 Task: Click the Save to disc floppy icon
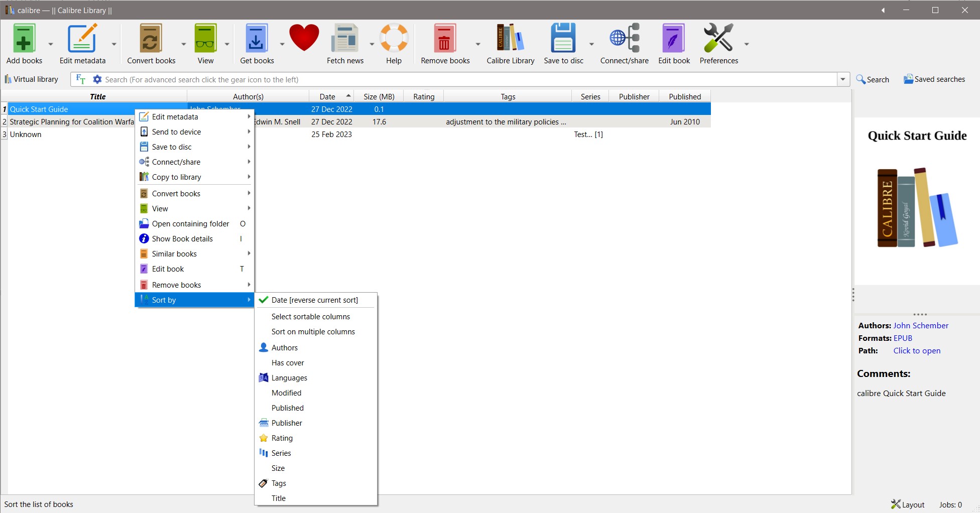(563, 38)
